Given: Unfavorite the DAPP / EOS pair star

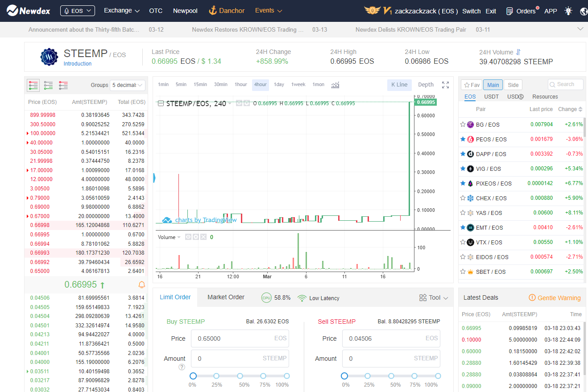Looking at the screenshot, I should [x=463, y=154].
